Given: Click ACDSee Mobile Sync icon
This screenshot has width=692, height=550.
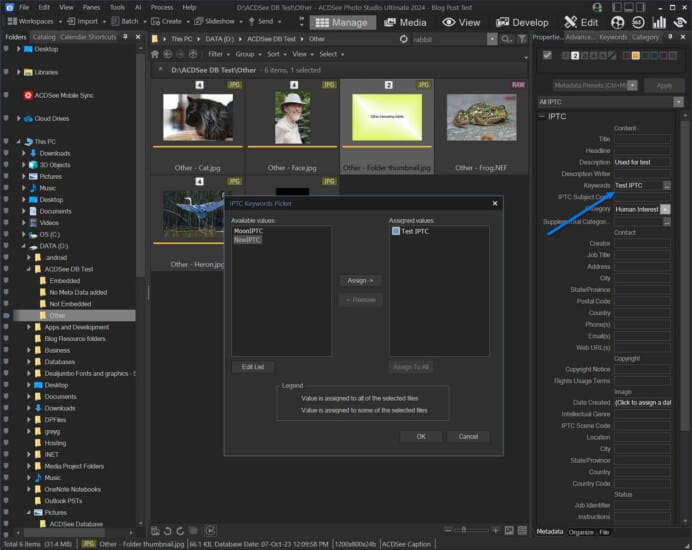Looking at the screenshot, I should pos(28,95).
